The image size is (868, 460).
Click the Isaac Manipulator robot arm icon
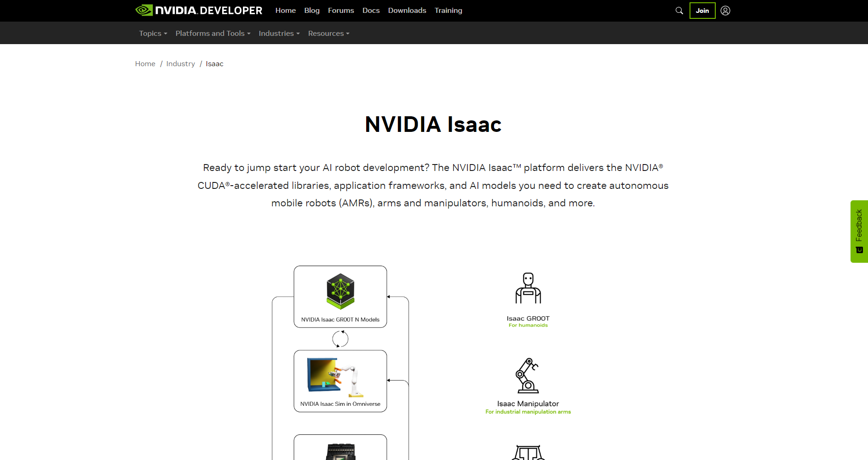(528, 375)
